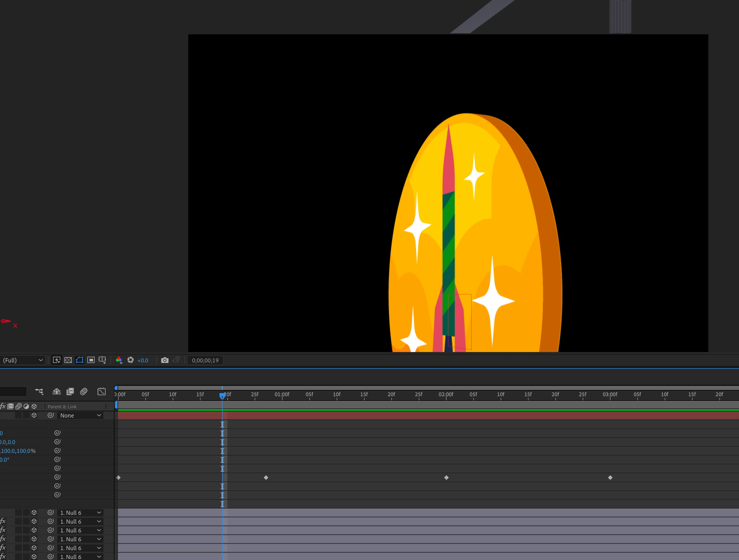Toggle mask and shape path visibility

(x=80, y=360)
